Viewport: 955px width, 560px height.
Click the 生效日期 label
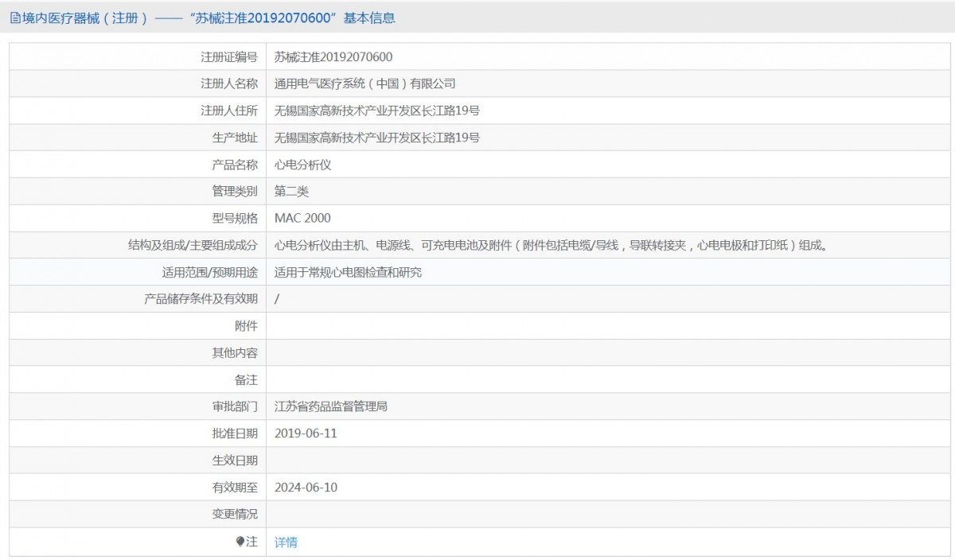[x=235, y=461]
